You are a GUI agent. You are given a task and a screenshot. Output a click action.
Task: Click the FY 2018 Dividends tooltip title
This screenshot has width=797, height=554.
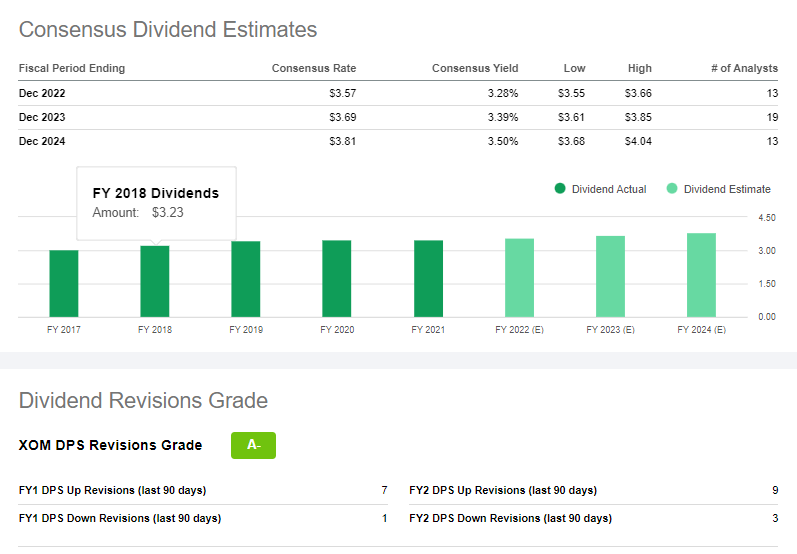tap(156, 193)
